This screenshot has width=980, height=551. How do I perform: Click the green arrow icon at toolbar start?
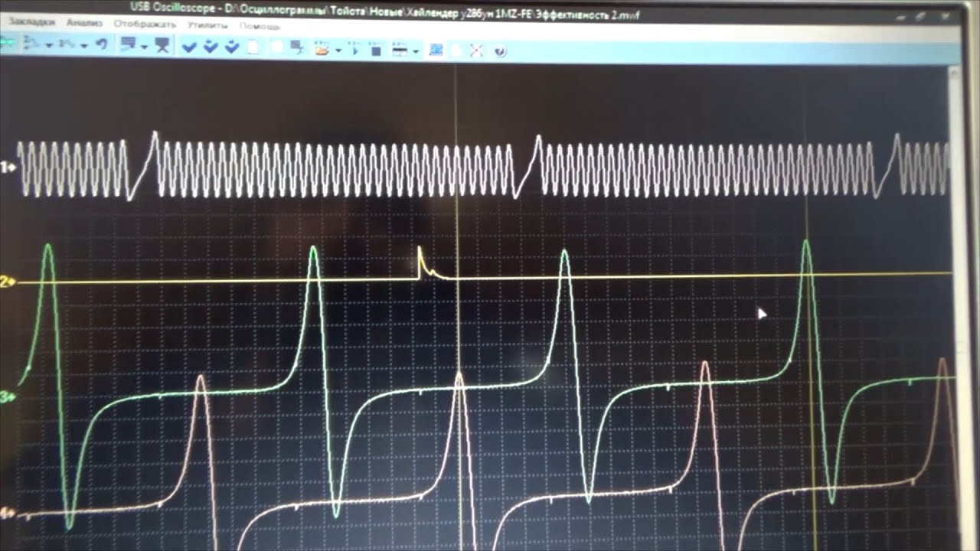coord(8,43)
